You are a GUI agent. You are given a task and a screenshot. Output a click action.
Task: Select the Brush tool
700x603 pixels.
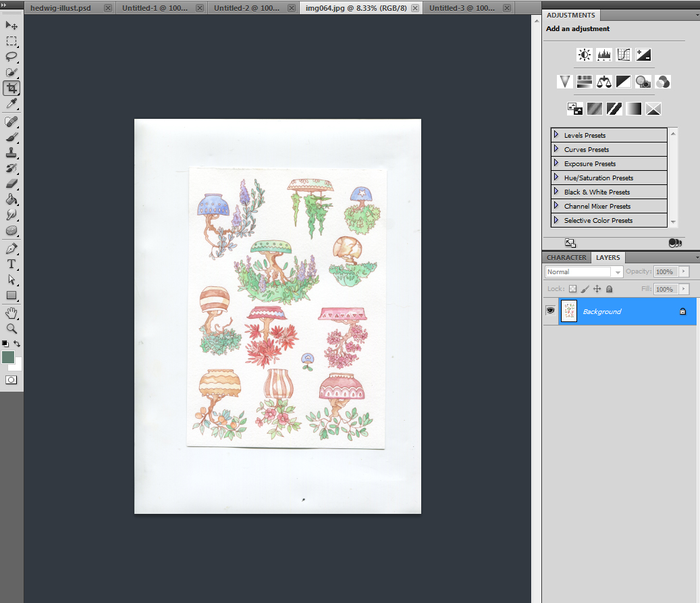(x=11, y=136)
